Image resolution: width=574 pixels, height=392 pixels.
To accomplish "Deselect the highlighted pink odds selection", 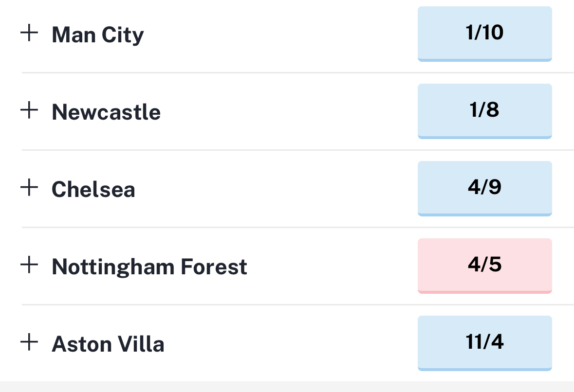I will point(485,266).
